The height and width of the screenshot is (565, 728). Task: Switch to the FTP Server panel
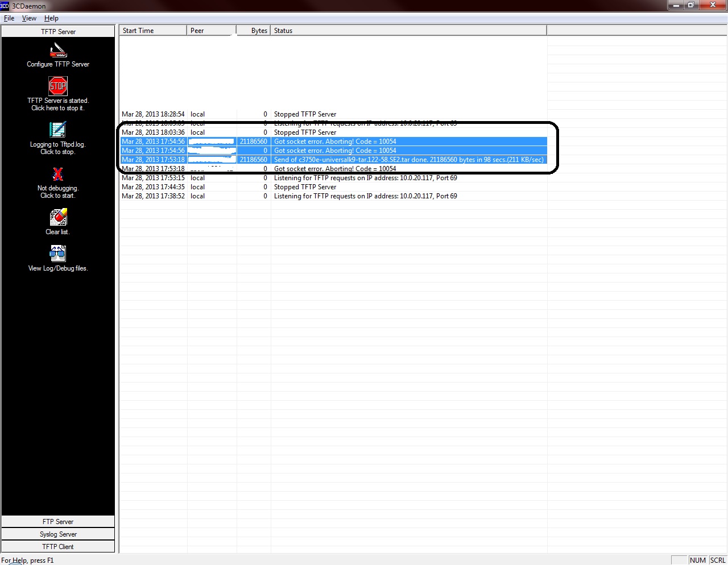click(58, 521)
